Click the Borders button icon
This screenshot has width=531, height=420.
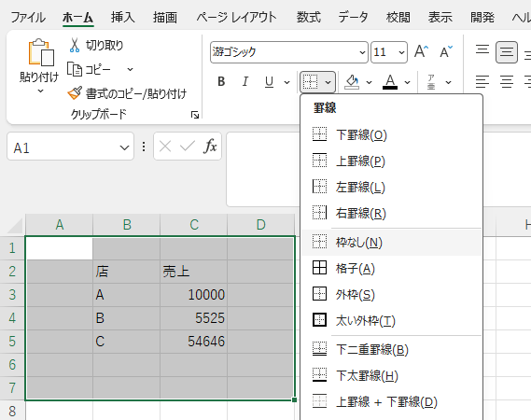pyautogui.click(x=310, y=82)
